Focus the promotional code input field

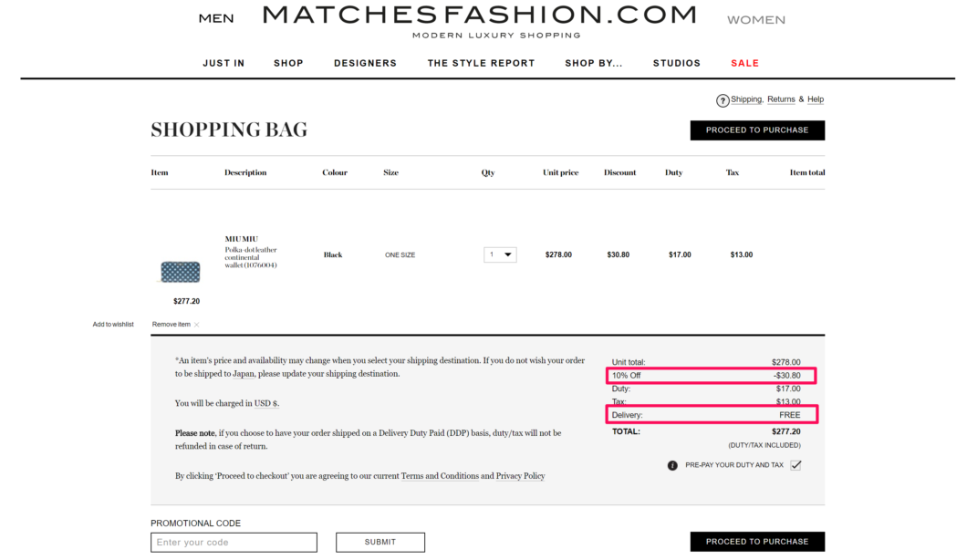tap(234, 542)
